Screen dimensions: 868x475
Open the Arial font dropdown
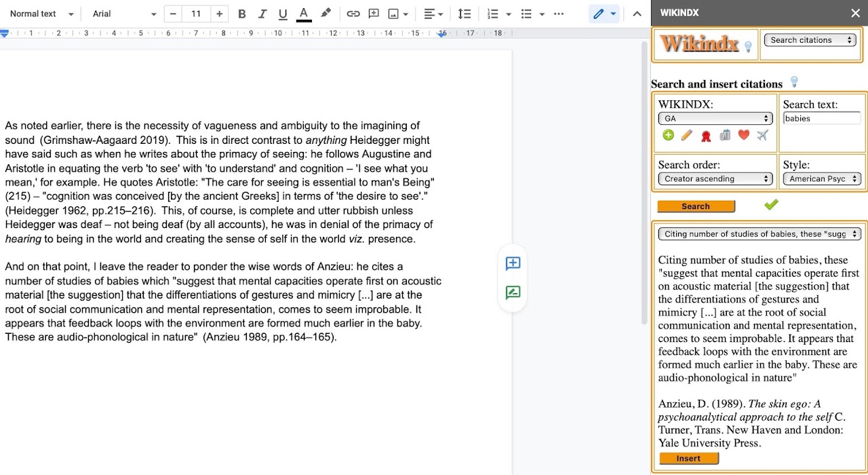pyautogui.click(x=124, y=14)
